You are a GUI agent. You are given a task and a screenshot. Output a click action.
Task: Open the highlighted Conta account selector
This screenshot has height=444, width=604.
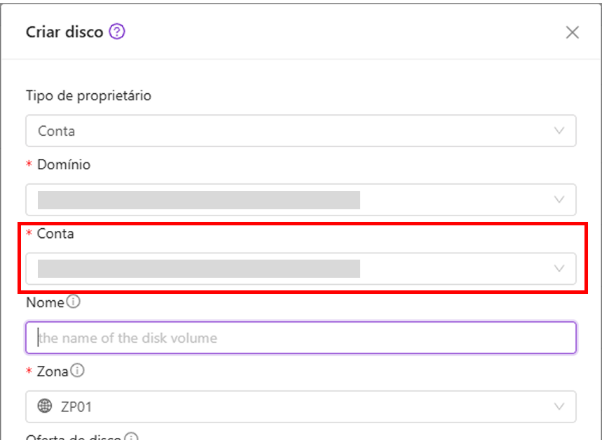pyautogui.click(x=301, y=268)
